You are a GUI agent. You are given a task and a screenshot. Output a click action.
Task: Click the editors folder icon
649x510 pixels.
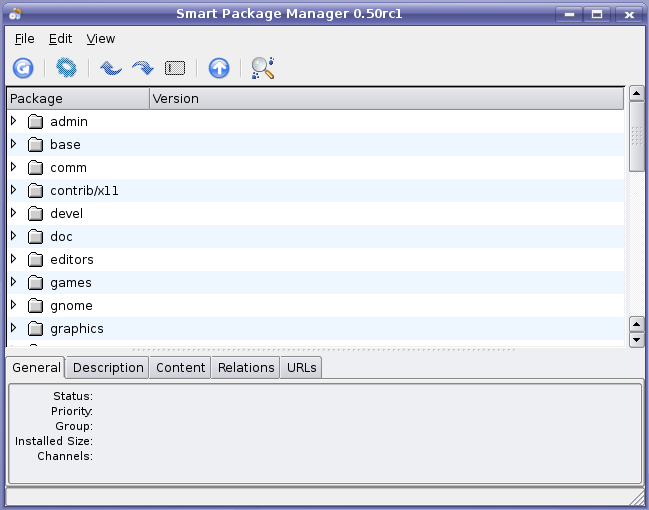36,260
